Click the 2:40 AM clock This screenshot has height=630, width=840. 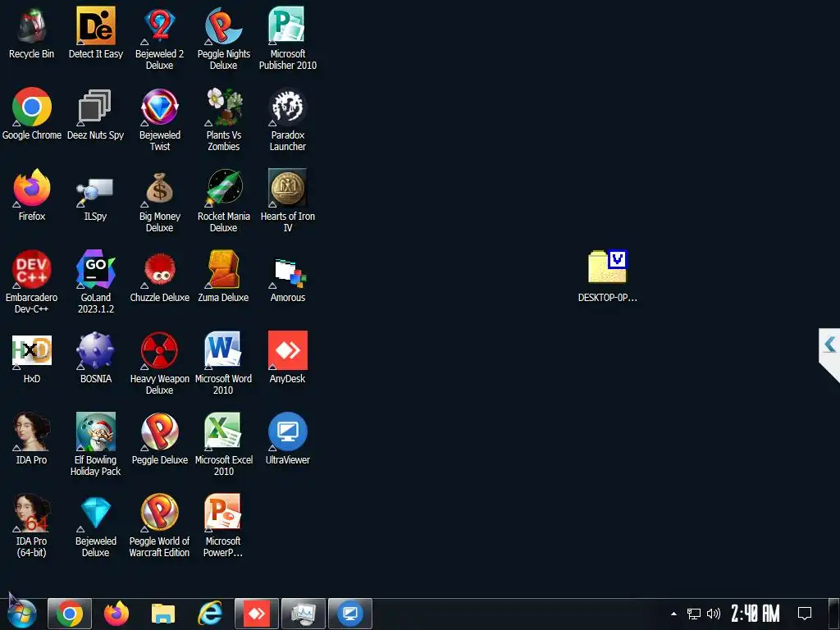point(756,614)
